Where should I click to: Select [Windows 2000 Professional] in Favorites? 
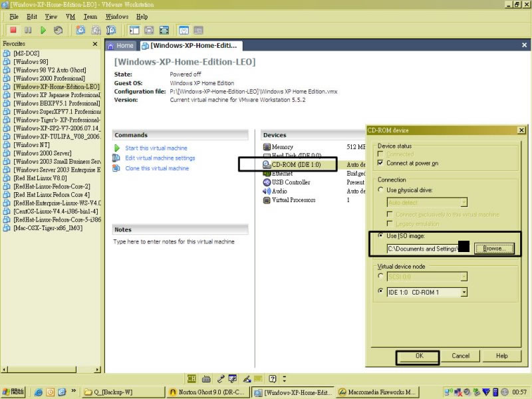[x=49, y=78]
